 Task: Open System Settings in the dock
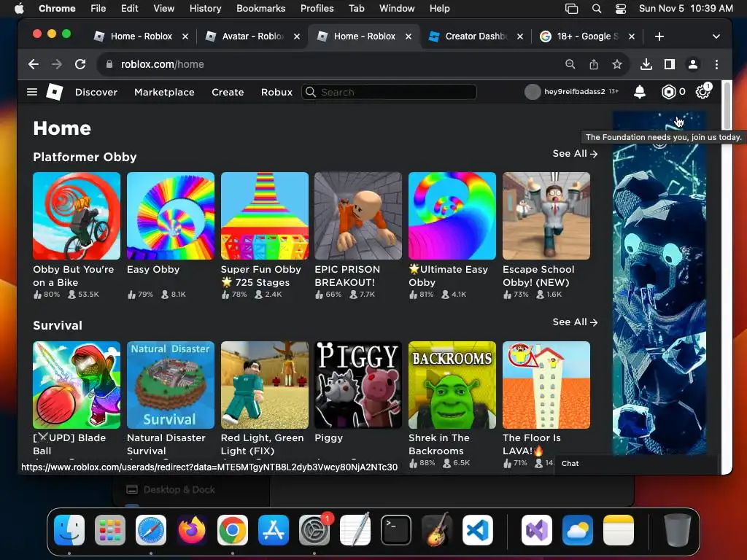(314, 530)
